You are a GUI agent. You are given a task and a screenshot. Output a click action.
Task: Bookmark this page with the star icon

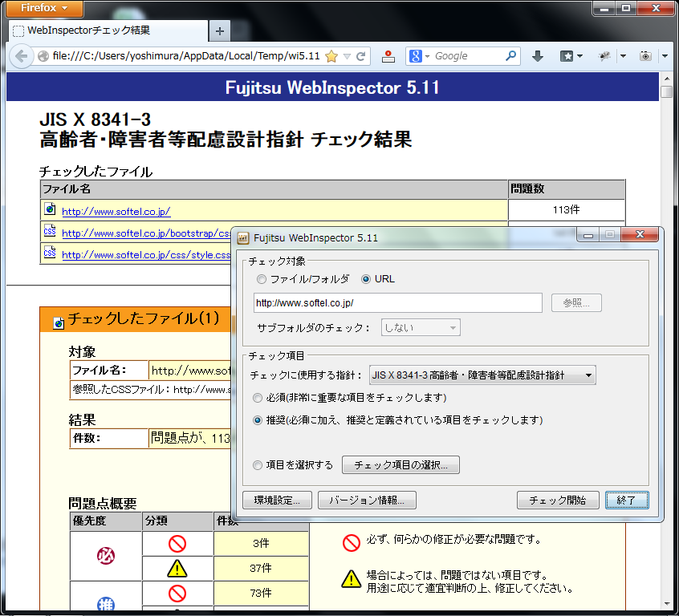click(x=331, y=56)
